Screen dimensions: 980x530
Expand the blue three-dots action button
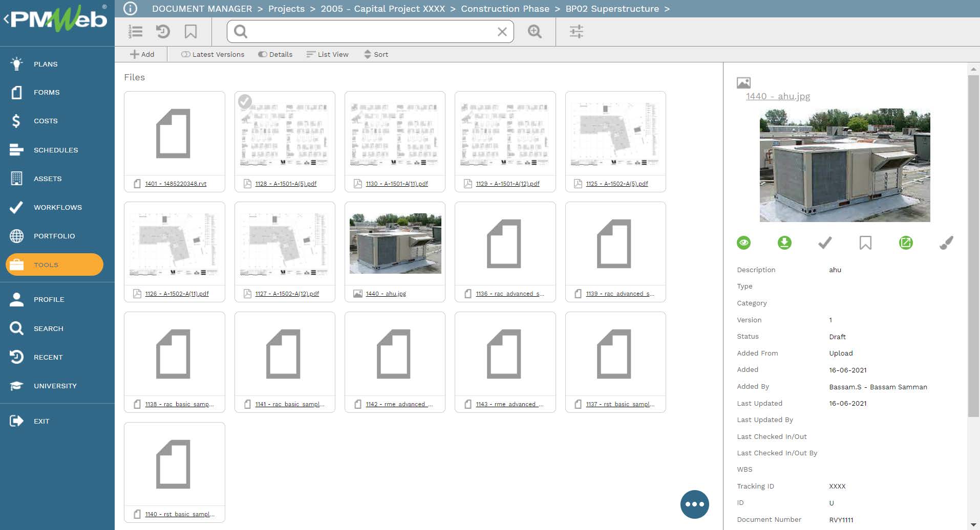694,504
